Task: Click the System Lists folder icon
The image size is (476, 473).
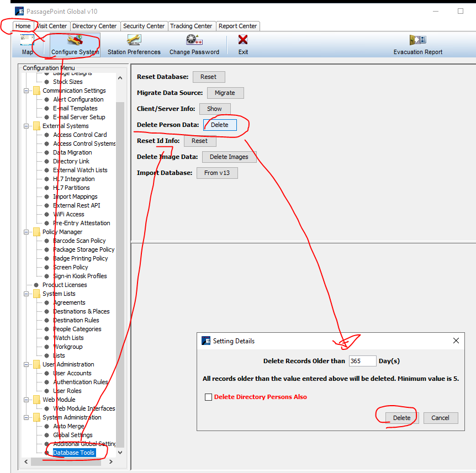Action: pyautogui.click(x=37, y=294)
